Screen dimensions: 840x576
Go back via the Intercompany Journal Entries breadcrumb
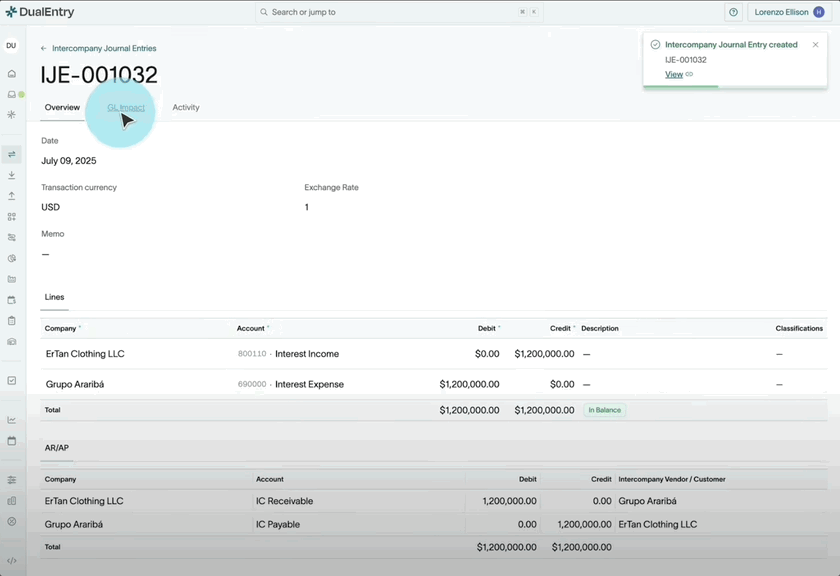tap(104, 48)
